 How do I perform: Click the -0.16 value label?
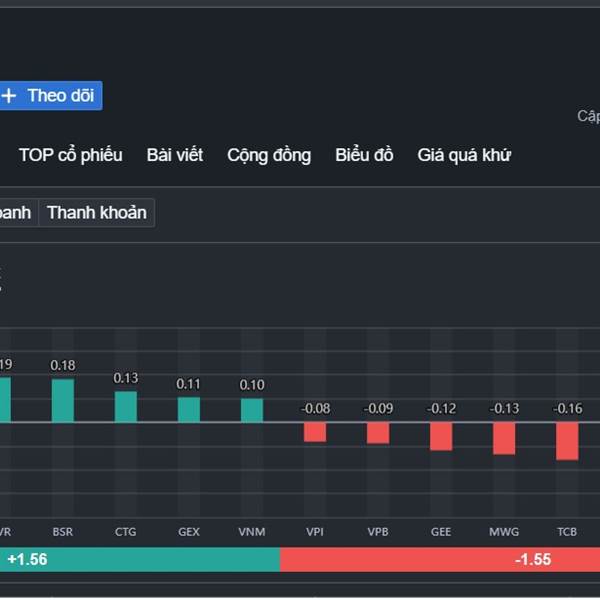pyautogui.click(x=567, y=409)
